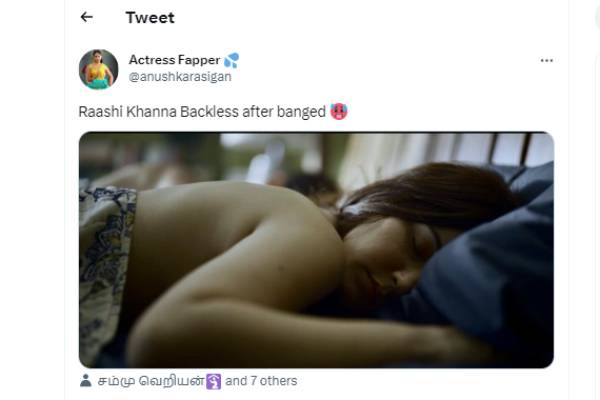This screenshot has height=400, width=600.
Task: Click the water droplets emoji after display name
Action: point(232,60)
